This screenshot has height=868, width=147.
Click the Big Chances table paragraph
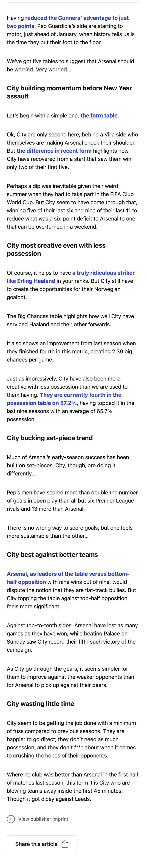(70, 320)
